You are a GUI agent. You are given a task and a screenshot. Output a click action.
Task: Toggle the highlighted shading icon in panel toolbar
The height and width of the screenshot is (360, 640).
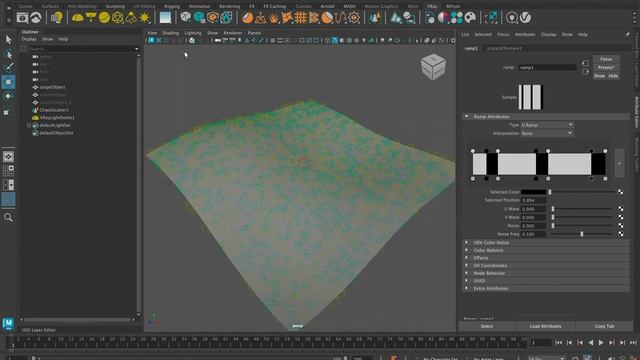click(x=335, y=40)
